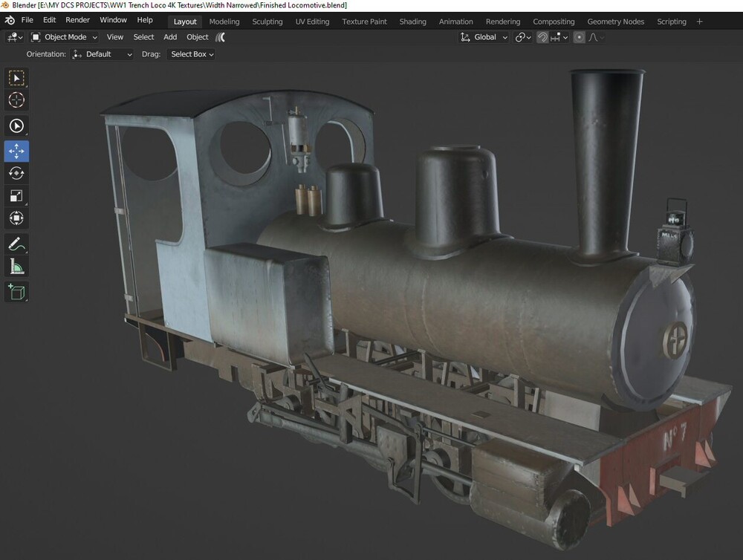Choose the Interactive tweak play tool icon
This screenshot has width=743, height=560.
point(16,126)
